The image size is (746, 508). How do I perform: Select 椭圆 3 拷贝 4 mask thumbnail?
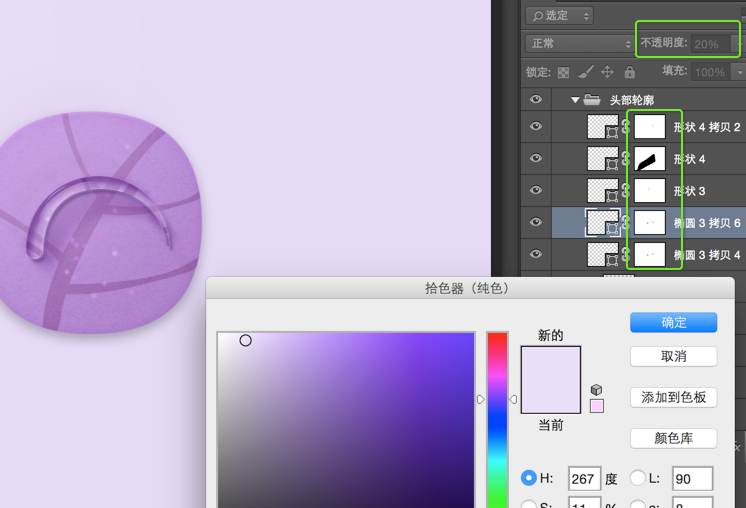point(650,254)
